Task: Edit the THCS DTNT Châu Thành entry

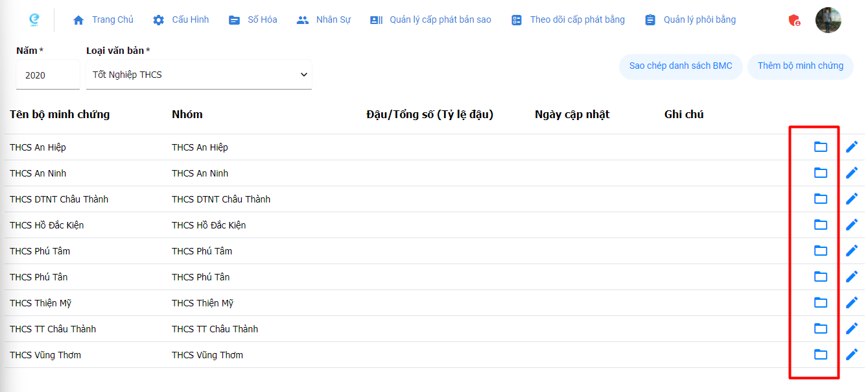Action: (852, 199)
